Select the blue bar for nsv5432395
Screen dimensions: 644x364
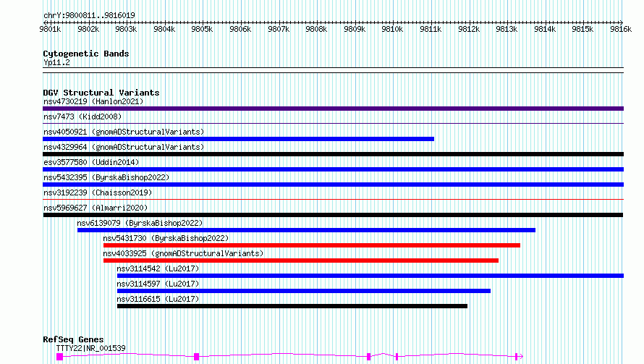coord(333,185)
